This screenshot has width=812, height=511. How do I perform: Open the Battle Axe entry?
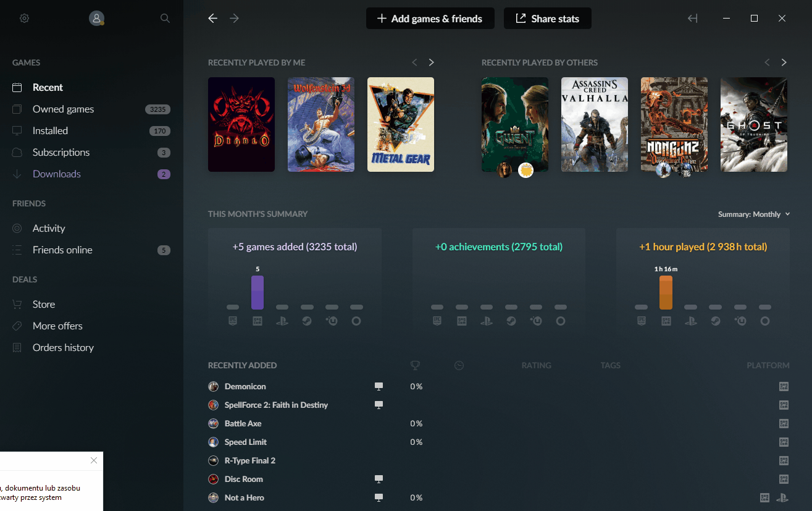click(x=499, y=424)
